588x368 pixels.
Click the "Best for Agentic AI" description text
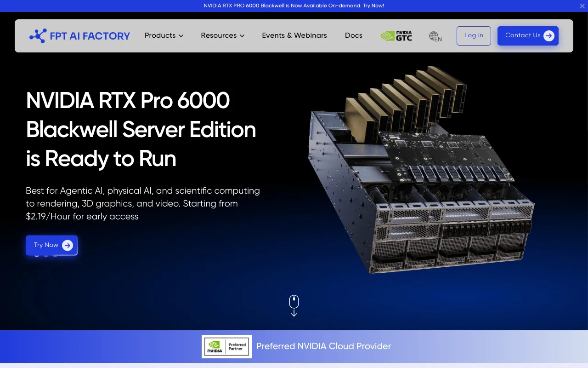click(143, 203)
